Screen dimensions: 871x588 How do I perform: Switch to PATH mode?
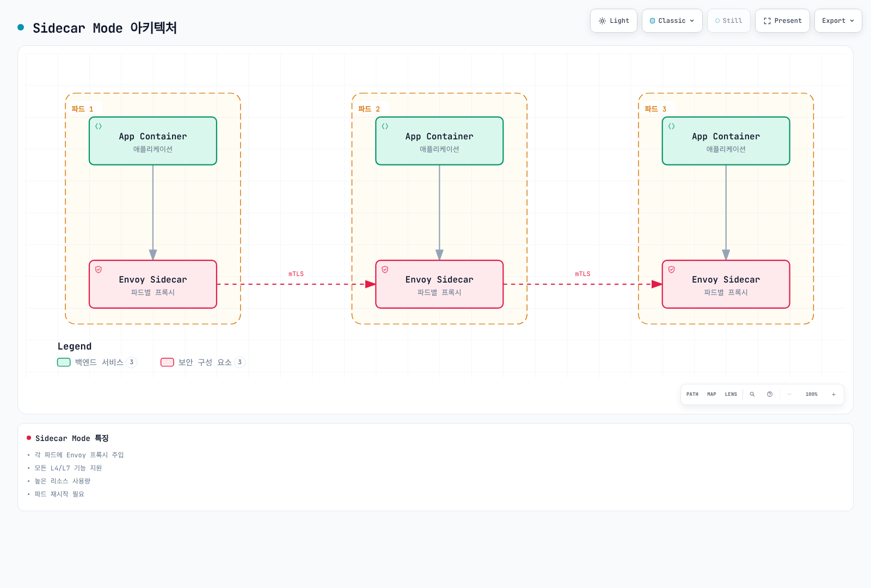click(692, 394)
